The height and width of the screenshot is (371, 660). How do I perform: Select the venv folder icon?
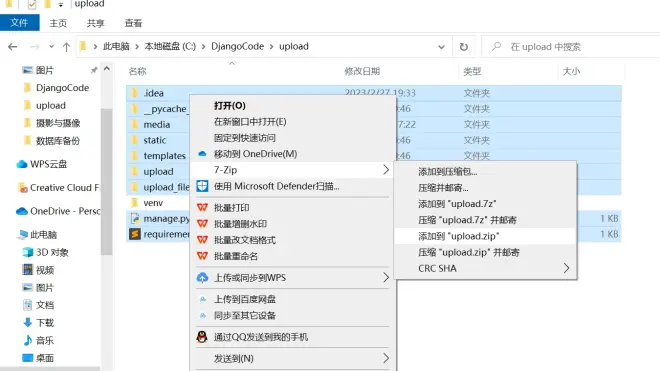[x=135, y=203]
